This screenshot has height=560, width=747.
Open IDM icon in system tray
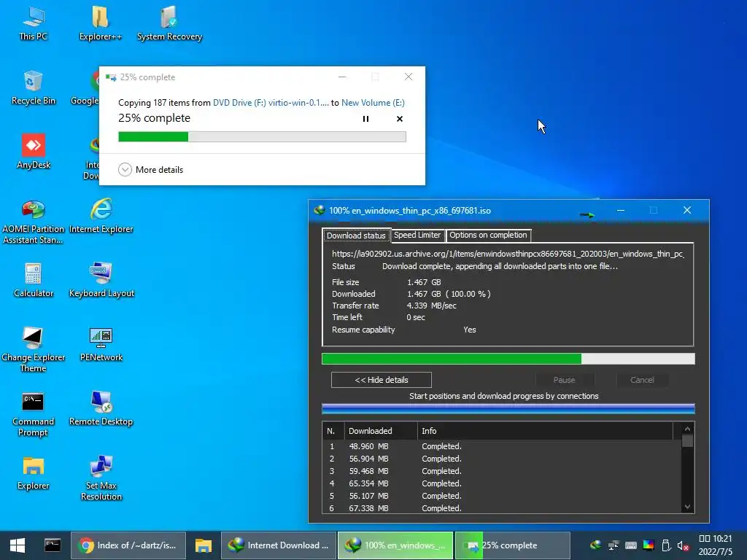coord(595,545)
